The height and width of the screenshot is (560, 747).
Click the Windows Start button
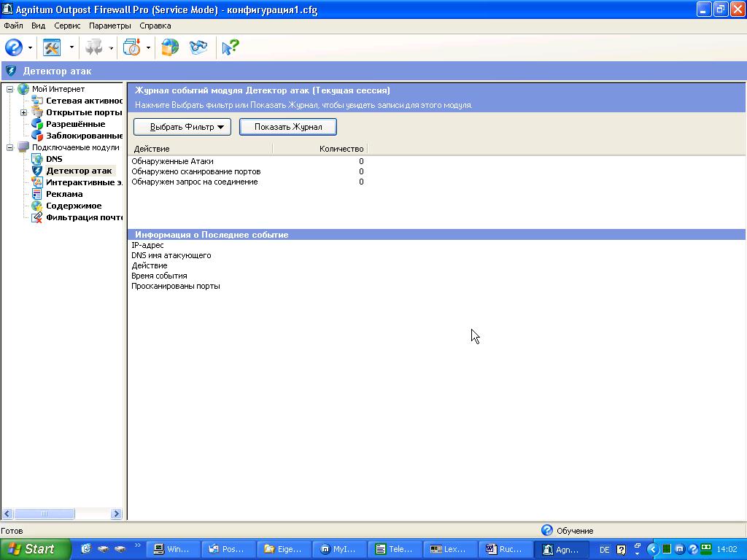click(x=35, y=549)
